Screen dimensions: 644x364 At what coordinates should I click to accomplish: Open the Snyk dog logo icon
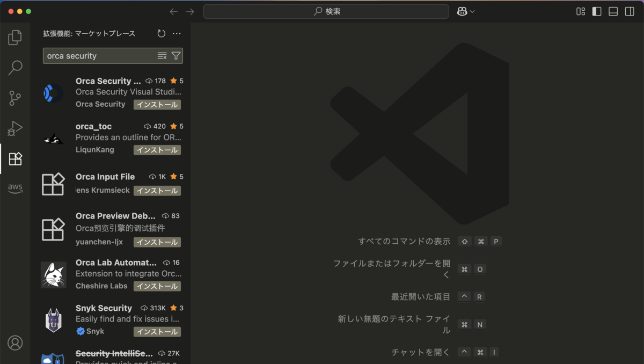click(53, 320)
